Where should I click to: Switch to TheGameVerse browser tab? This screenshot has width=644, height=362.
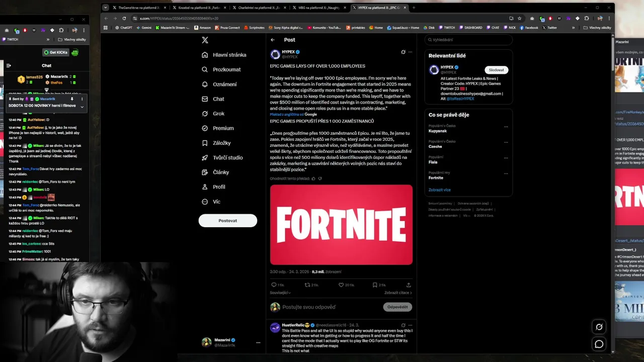click(x=139, y=8)
